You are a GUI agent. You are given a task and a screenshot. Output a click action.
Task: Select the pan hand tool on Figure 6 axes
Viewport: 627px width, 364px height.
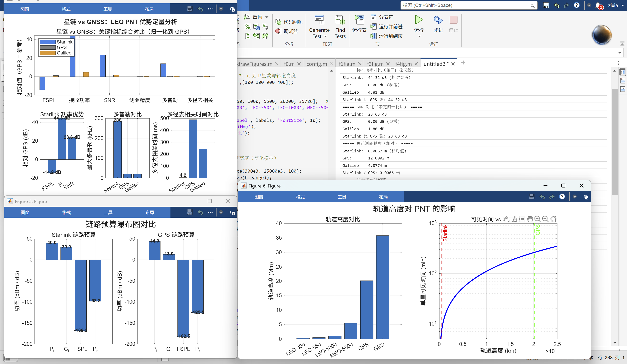click(530, 219)
